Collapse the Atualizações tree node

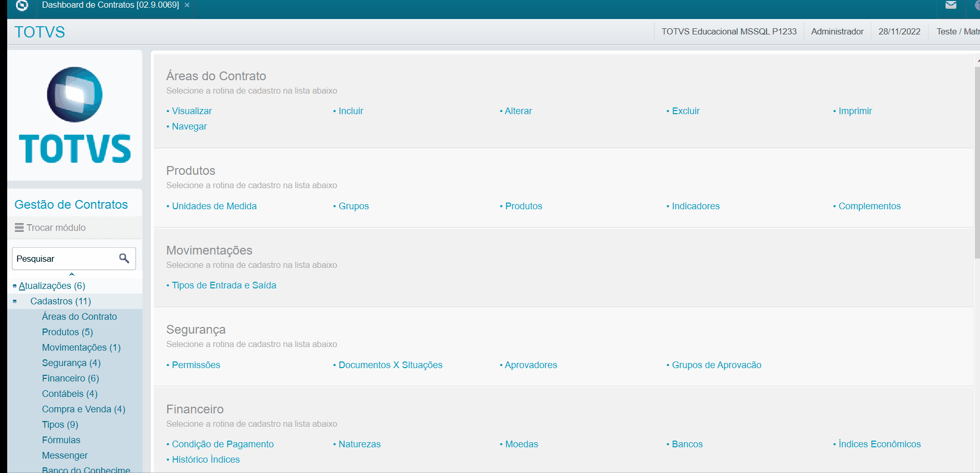tap(14, 286)
